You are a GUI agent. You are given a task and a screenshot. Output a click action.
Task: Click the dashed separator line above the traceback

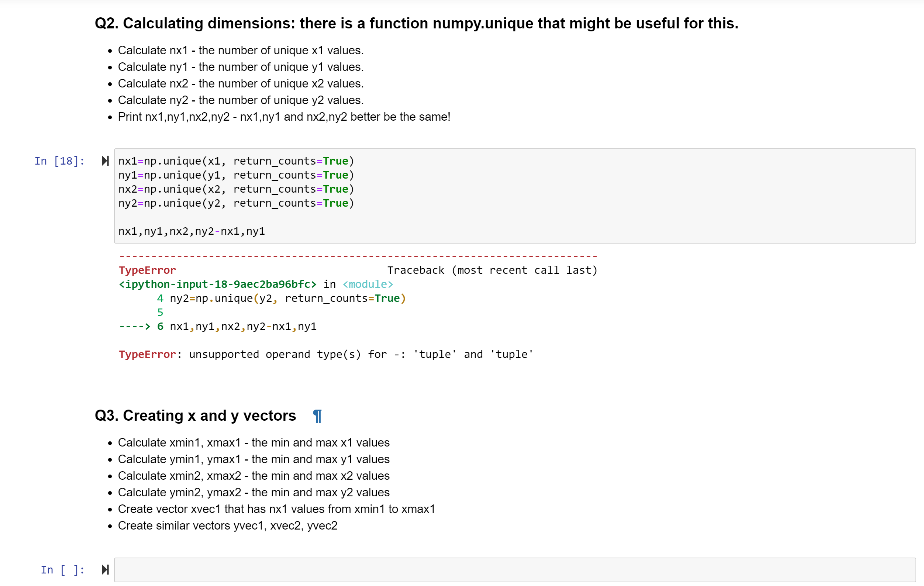coord(357,256)
